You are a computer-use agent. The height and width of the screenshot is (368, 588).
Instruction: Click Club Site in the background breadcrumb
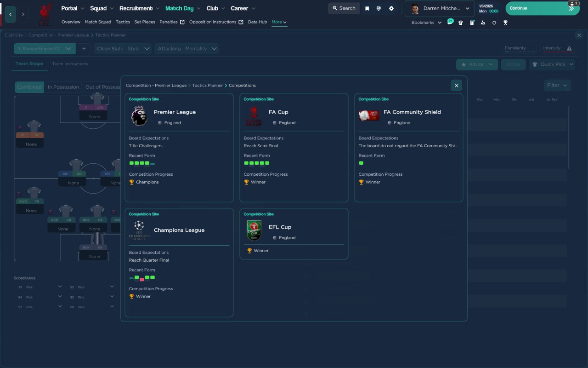click(x=14, y=35)
